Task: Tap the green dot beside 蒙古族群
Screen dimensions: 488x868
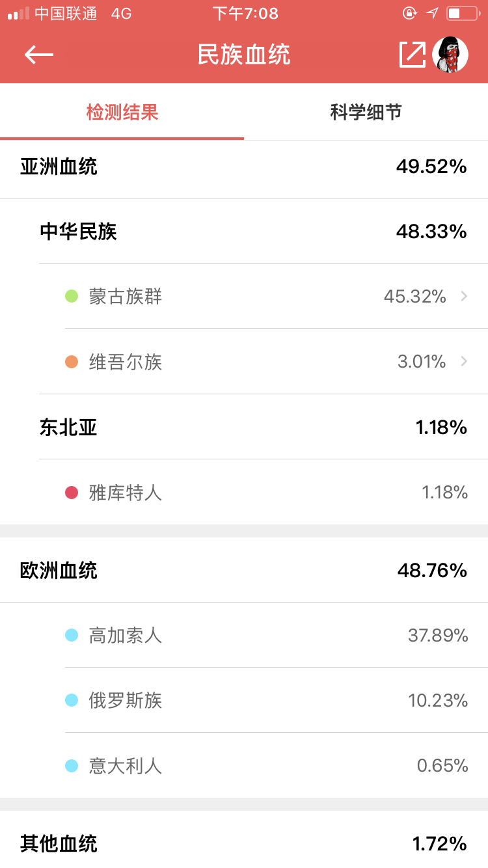Action: [x=72, y=297]
